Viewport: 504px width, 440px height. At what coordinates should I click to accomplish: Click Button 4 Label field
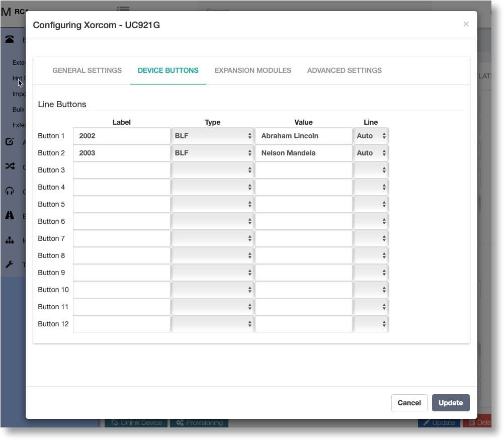[x=122, y=187]
